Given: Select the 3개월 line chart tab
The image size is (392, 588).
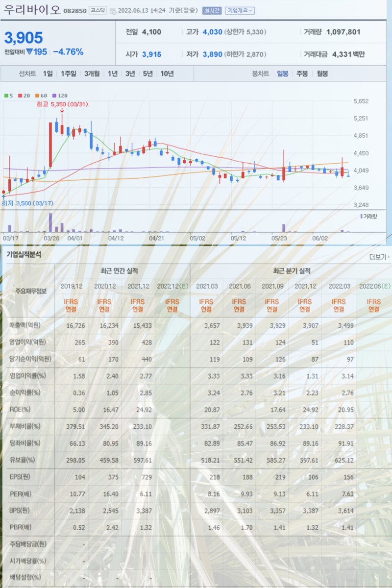Looking at the screenshot, I should (x=92, y=73).
